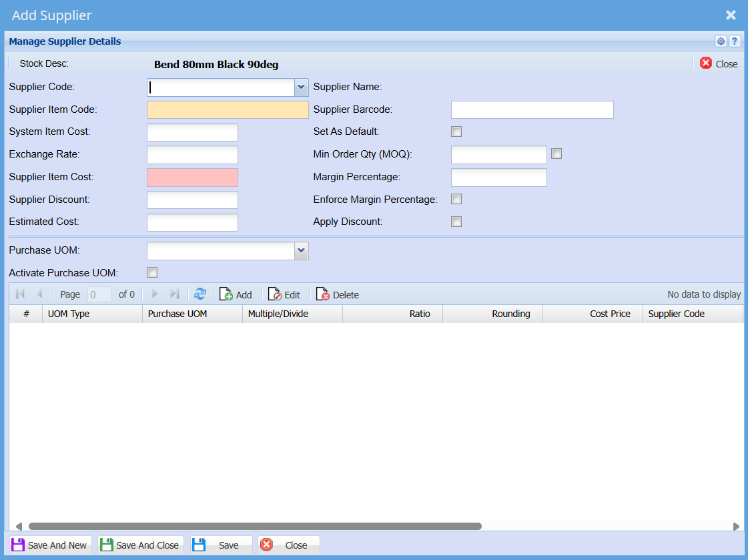Open panel settings gear icon
The width and height of the screenshot is (748, 560).
[721, 41]
